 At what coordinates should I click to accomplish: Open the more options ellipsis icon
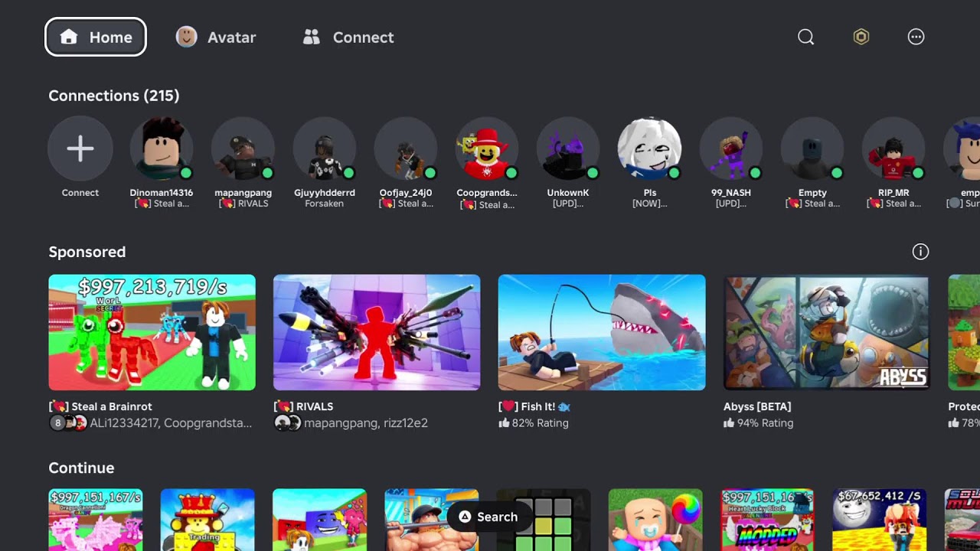[916, 37]
